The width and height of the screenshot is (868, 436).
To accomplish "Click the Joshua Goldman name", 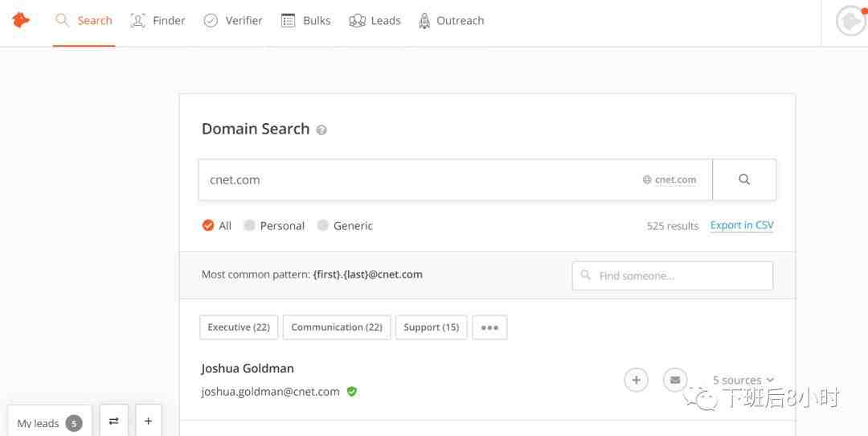I will pos(248,368).
